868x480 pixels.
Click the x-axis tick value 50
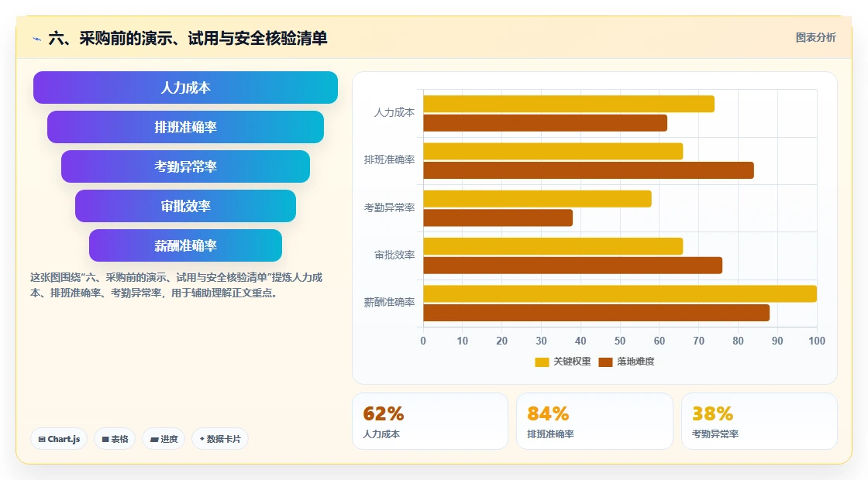pyautogui.click(x=620, y=341)
